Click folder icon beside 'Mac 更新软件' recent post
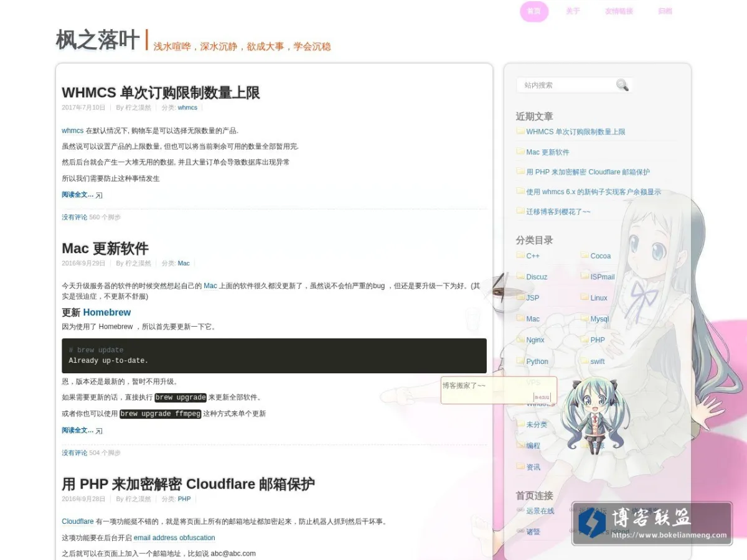 tap(520, 151)
